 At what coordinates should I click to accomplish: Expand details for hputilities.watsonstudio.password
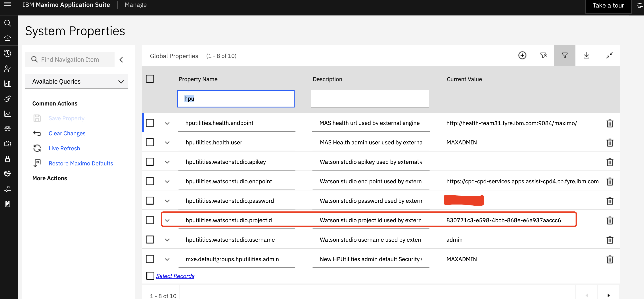(x=167, y=201)
